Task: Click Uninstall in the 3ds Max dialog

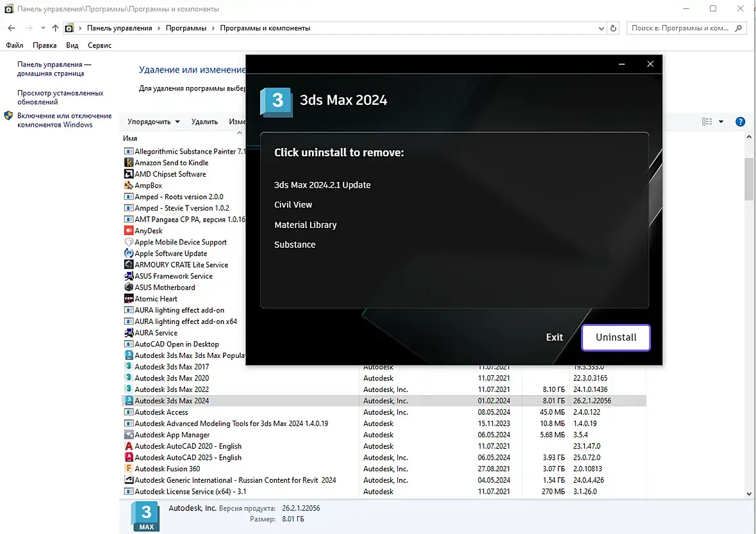Action: pos(616,337)
